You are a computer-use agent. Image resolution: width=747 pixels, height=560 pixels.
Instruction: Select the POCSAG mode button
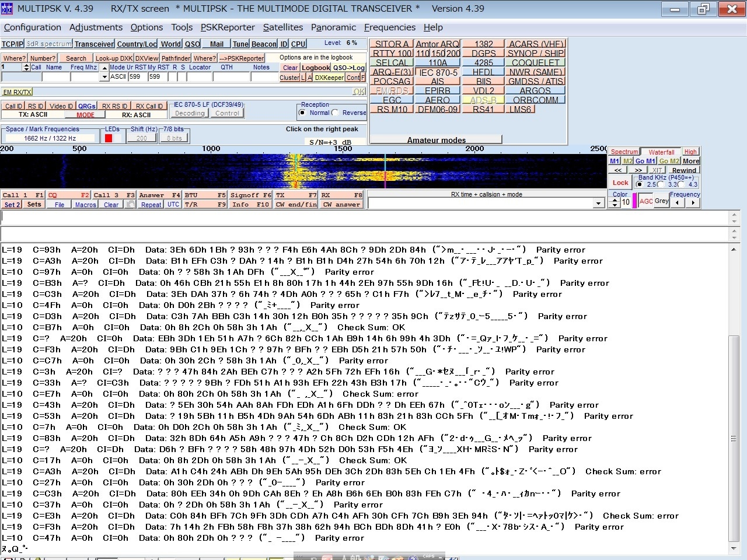[392, 82]
